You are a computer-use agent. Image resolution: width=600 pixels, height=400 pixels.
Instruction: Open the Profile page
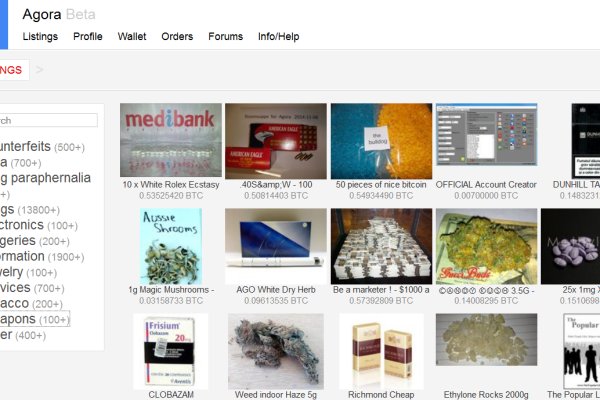[88, 37]
